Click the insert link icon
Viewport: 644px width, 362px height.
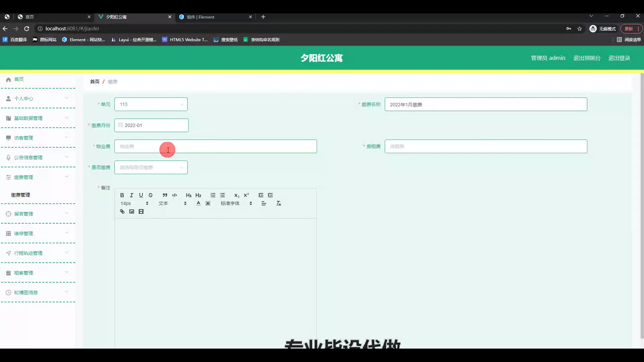(122, 212)
